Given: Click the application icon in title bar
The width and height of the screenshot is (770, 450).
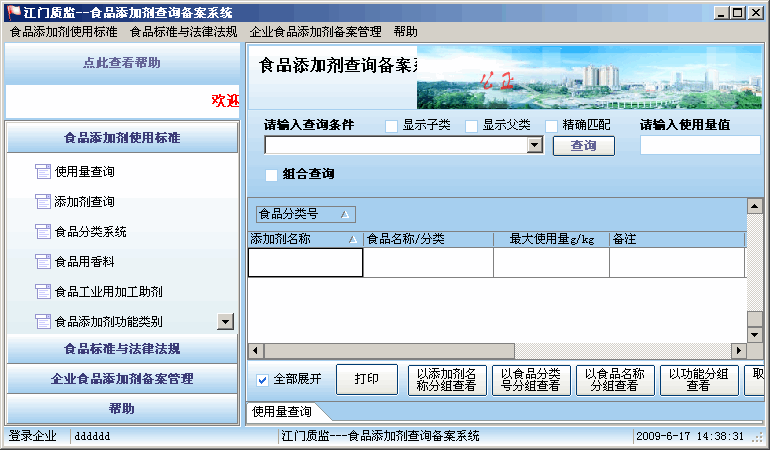Looking at the screenshot, I should pyautogui.click(x=12, y=12).
